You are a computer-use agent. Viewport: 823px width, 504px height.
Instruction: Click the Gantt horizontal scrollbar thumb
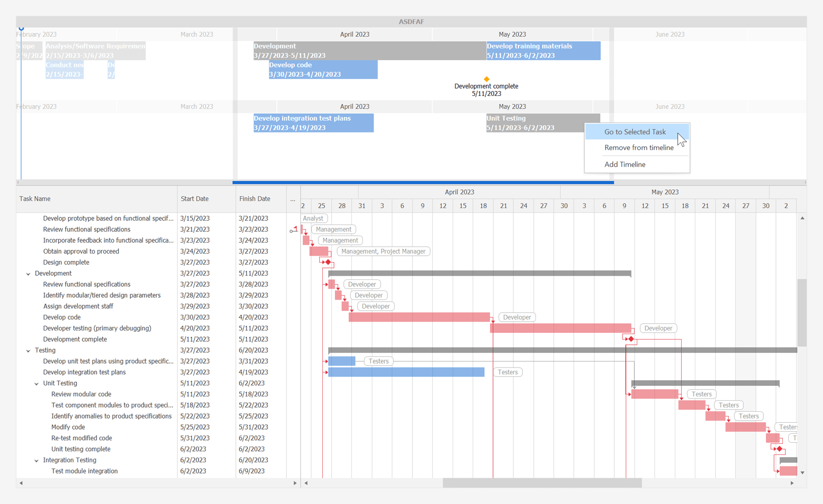542,483
